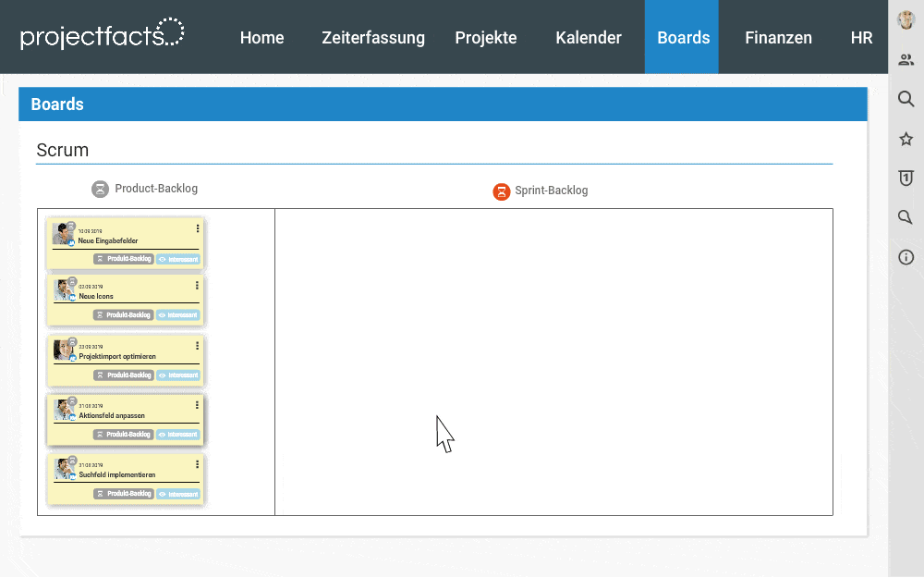Viewport: 924px width, 578px height.
Task: Click the orange hourglass icon beside Sprint-Backlog
Action: 502,191
